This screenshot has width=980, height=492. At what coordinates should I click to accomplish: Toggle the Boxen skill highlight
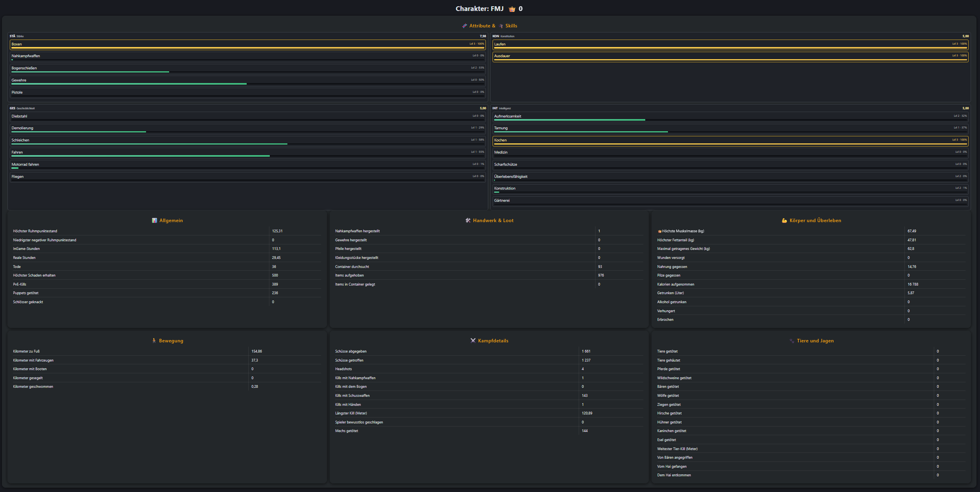(247, 44)
